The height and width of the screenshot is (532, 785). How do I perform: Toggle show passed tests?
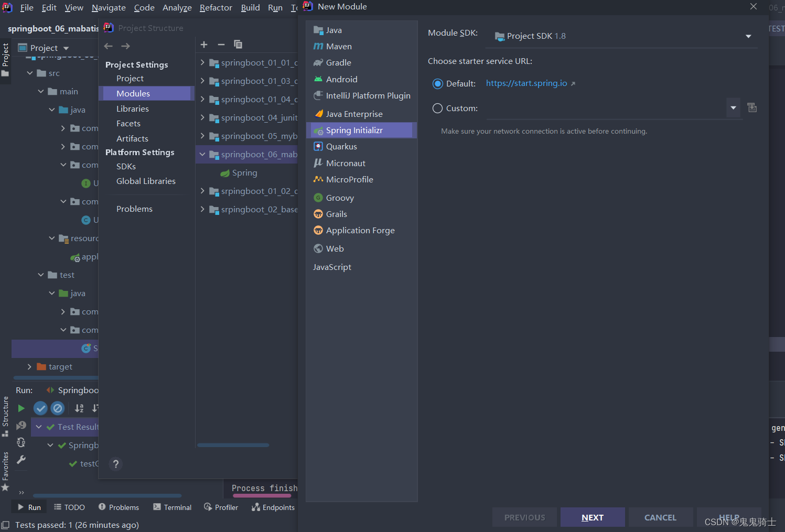(40, 408)
